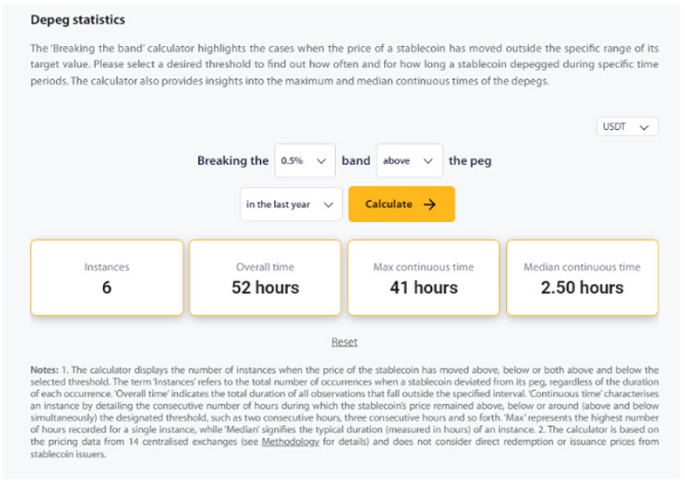Click the 'the peg' label text
Screen dimensions: 685x486
point(470,160)
